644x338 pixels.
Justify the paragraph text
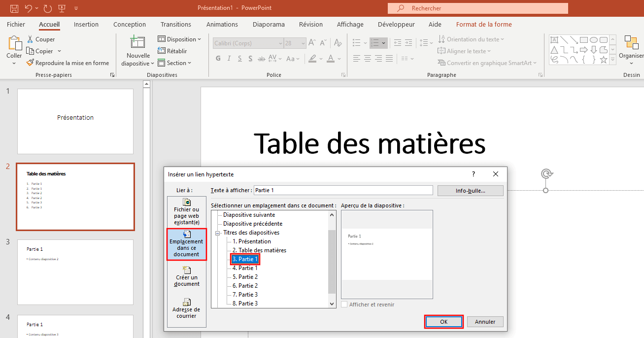click(x=389, y=59)
